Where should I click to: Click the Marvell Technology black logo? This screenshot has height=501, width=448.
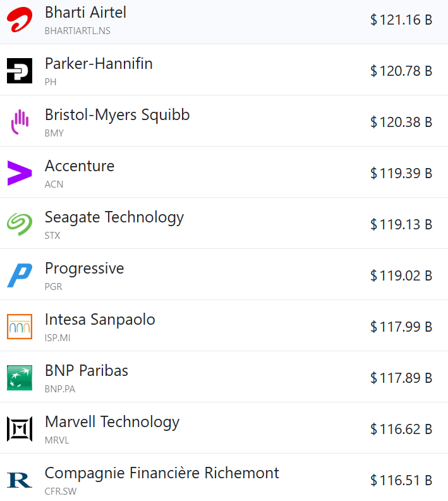pos(20,429)
